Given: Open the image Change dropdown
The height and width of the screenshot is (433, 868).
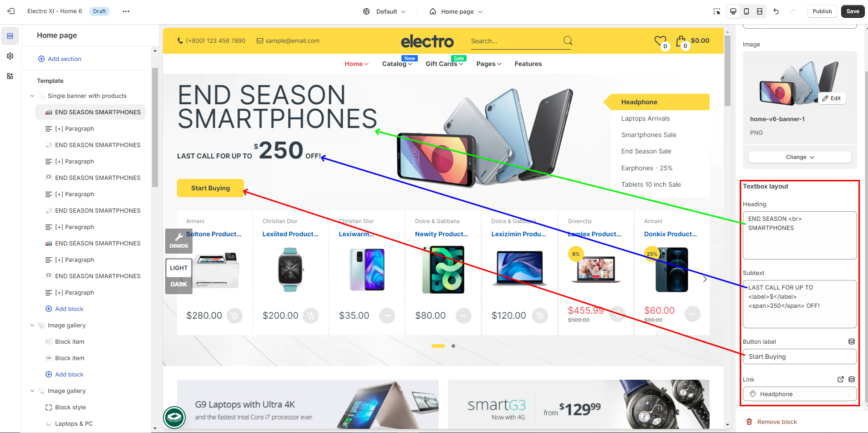Looking at the screenshot, I should 800,157.
